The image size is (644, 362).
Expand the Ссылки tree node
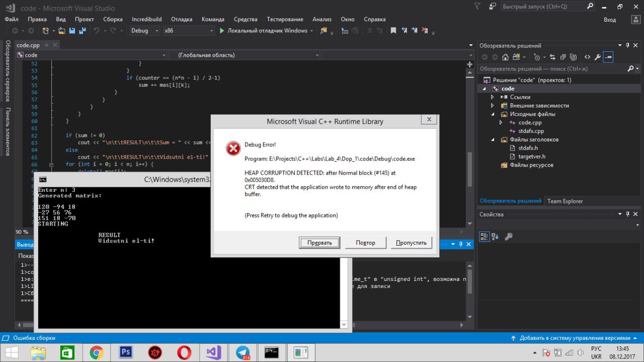(493, 97)
